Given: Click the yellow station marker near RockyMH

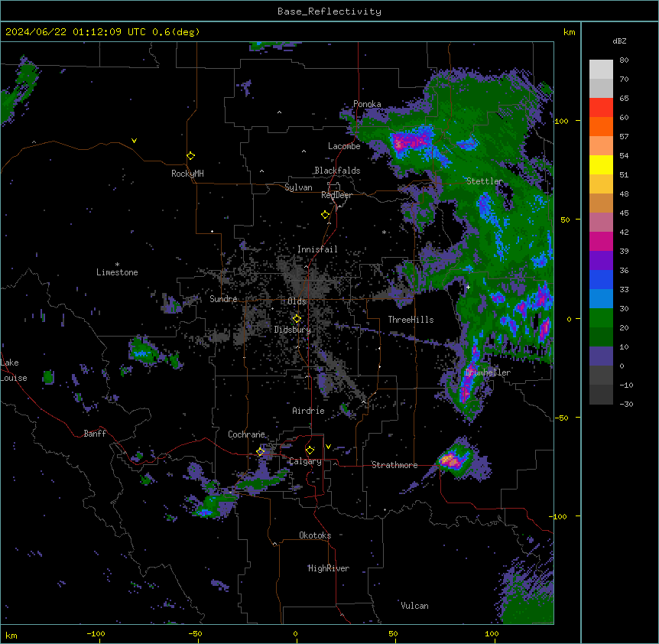Looking at the screenshot, I should (x=190, y=155).
